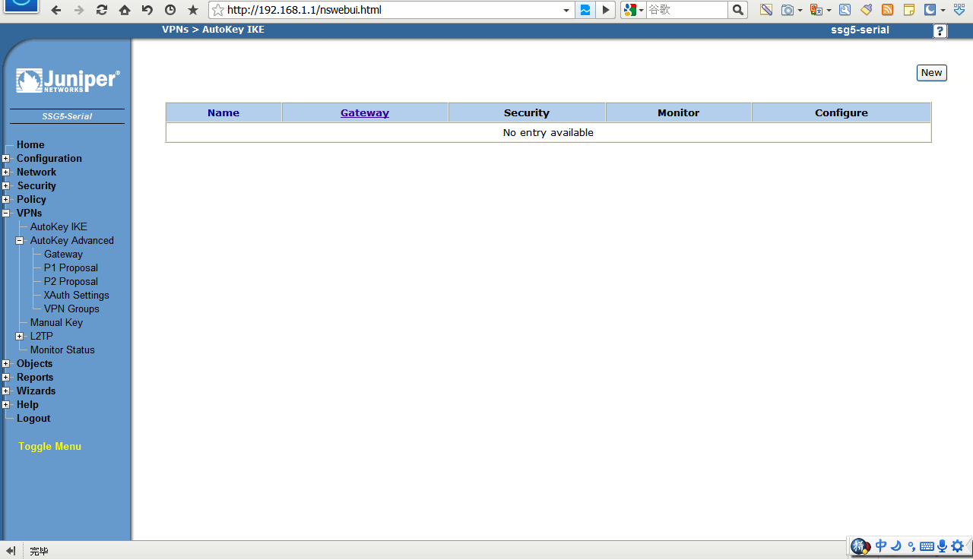The image size is (973, 560).
Task: Sort by the Gateway column link
Action: 365,112
